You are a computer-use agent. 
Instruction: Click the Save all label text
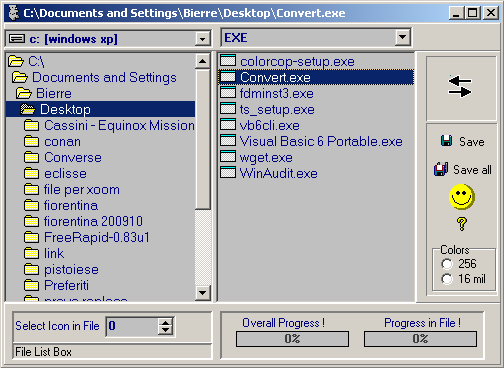[472, 170]
